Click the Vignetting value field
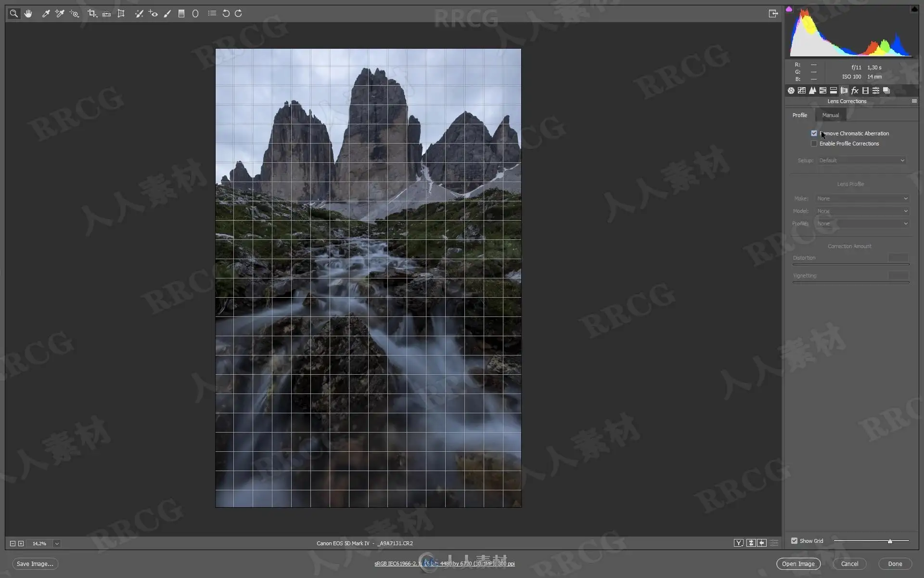The height and width of the screenshot is (578, 924). (x=898, y=276)
